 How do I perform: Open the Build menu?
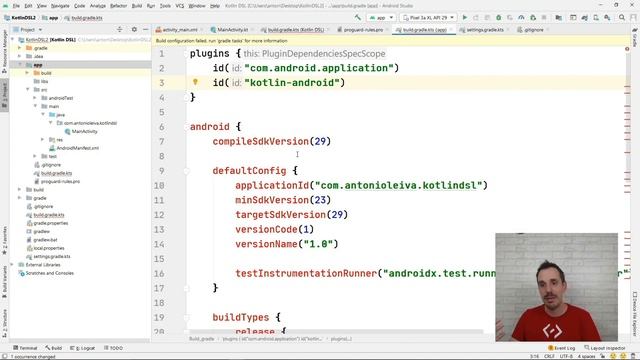tap(137, 6)
